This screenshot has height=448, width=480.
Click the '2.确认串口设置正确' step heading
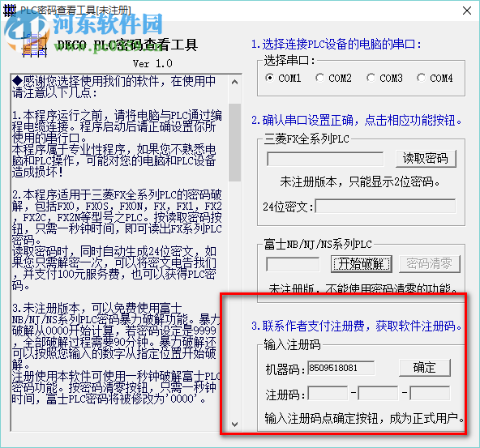pos(356,120)
